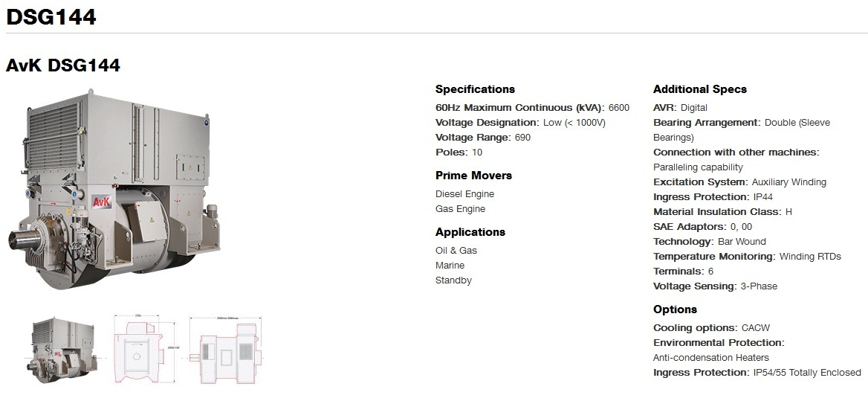868x398 pixels.
Task: Click the Options section heading
Action: (675, 309)
